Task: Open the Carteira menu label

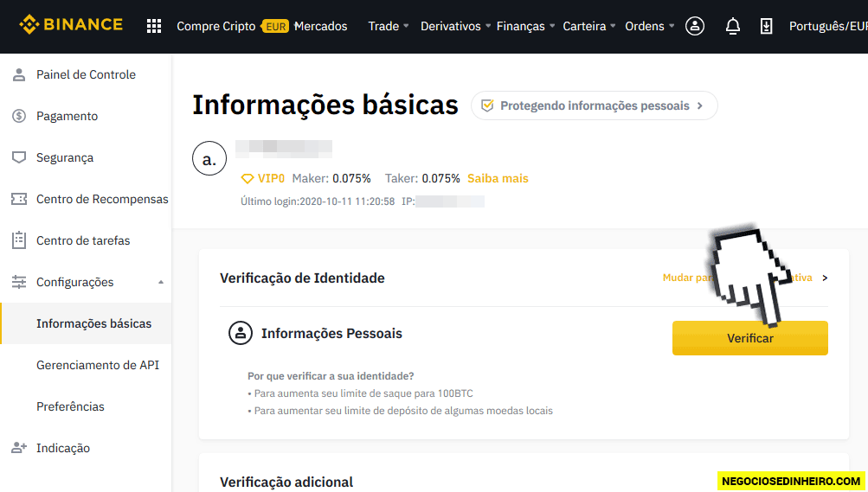Action: [x=584, y=26]
